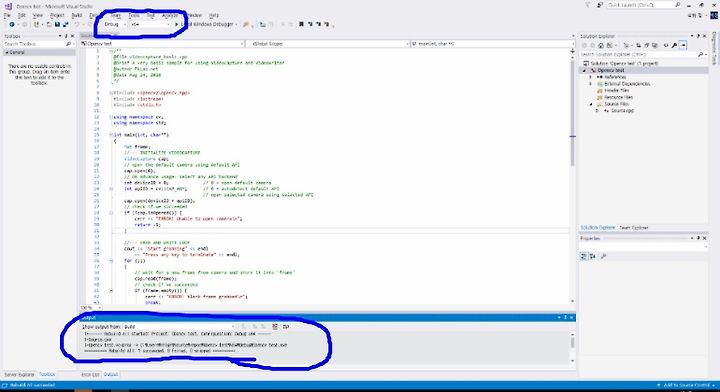Open the Help menu
Viewport: 720px width, 392px height.
pos(214,15)
